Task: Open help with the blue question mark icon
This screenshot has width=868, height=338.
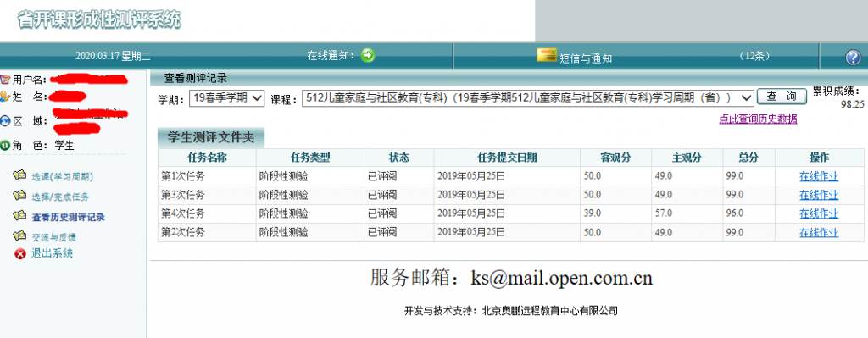Action: 853,57
